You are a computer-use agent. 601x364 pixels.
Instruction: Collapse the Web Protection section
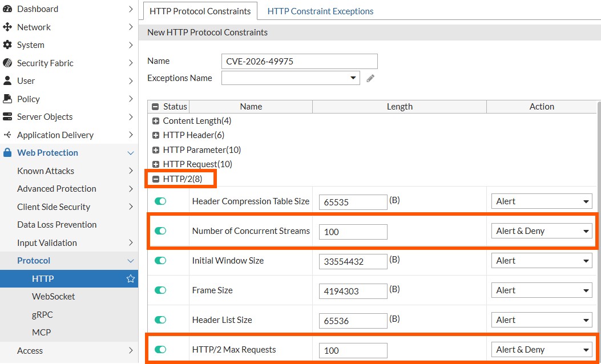coord(69,152)
